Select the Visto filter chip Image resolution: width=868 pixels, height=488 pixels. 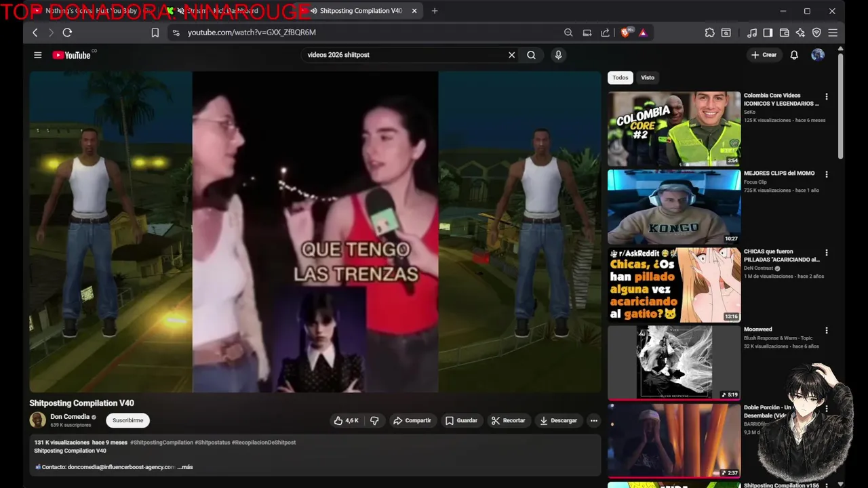tap(648, 77)
